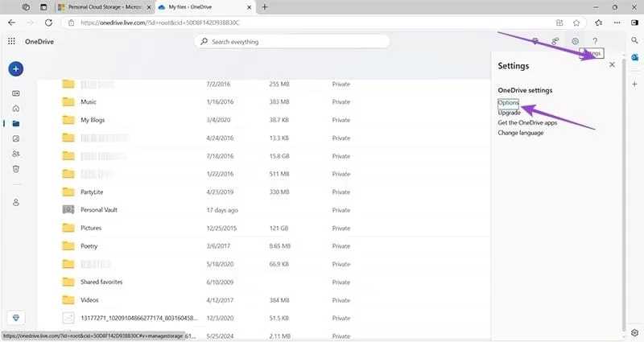
Task: Click the blue Add new plus button
Action: point(15,69)
